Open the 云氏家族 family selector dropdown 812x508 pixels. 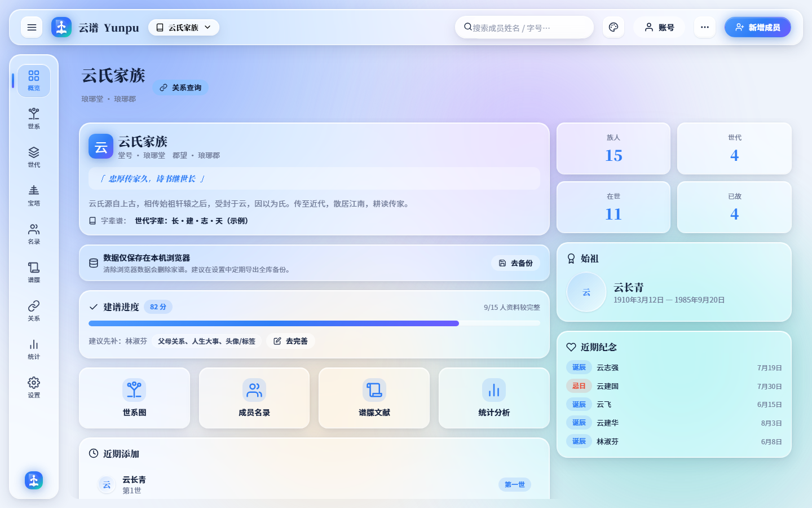click(x=184, y=27)
